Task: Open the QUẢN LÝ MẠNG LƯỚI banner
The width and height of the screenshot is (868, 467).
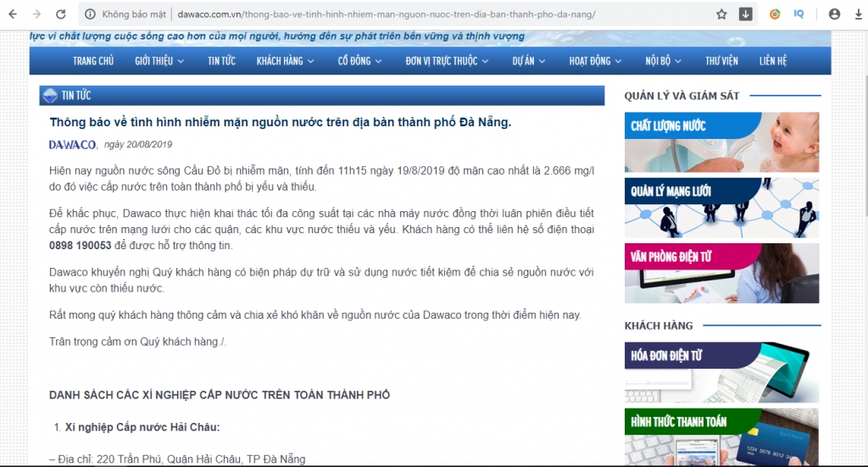Action: click(x=722, y=208)
